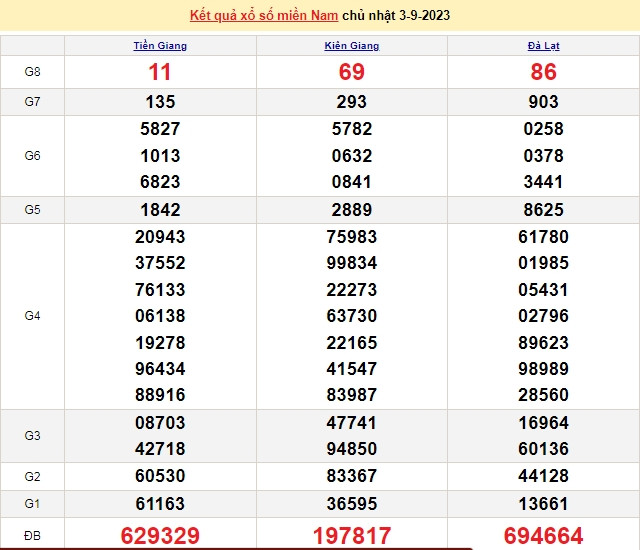Image resolution: width=640 pixels, height=550 pixels.
Task: Click the G6 number 5827
Action: (160, 129)
